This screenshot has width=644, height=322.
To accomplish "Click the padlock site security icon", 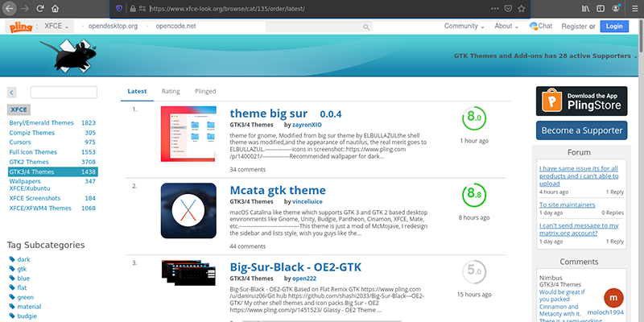I will 132,9.
